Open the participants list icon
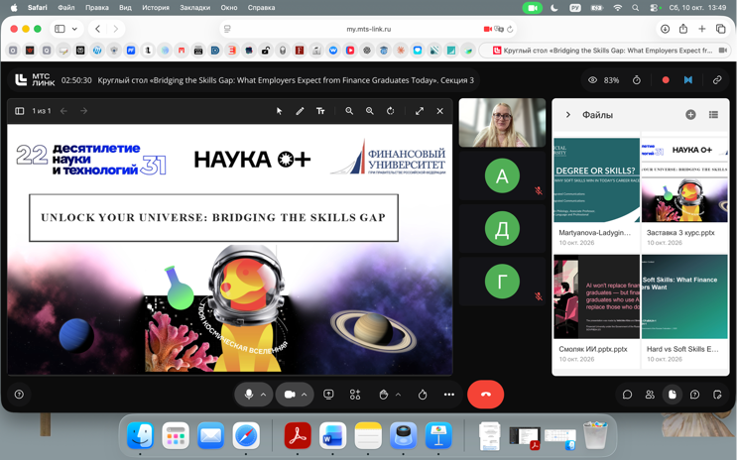The image size is (739, 464). [x=650, y=395]
